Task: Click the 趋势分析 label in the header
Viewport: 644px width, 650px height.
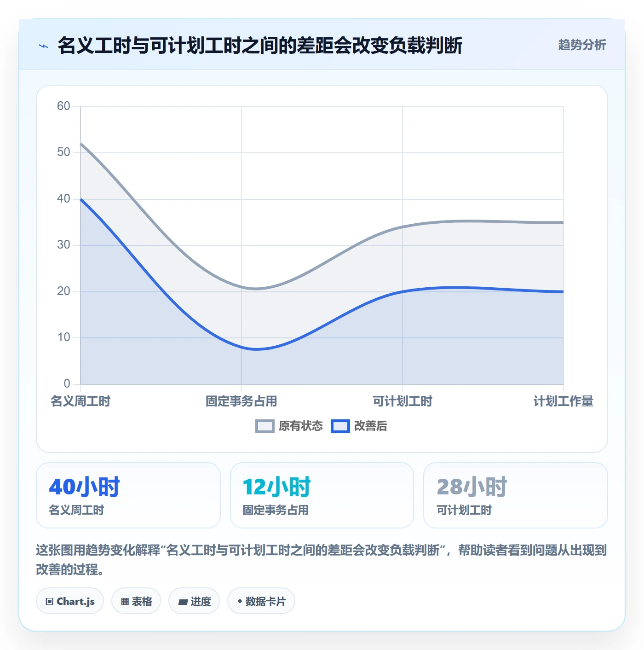Action: [582, 45]
